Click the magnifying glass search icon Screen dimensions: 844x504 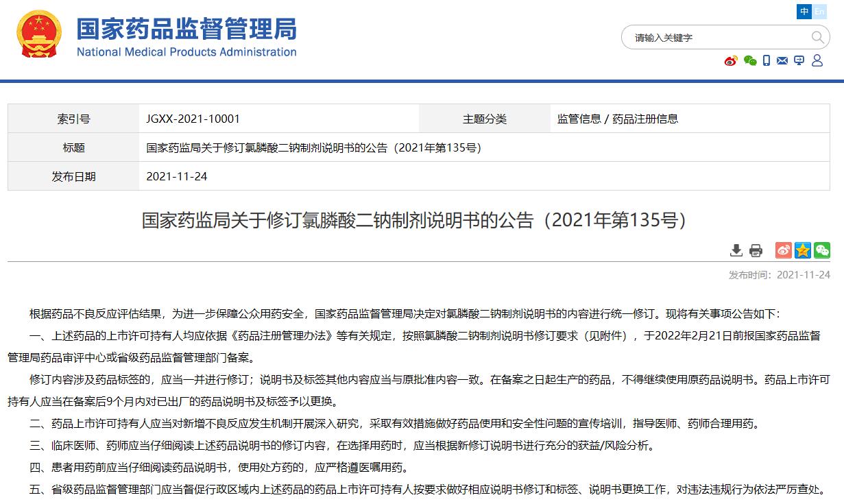(x=818, y=37)
